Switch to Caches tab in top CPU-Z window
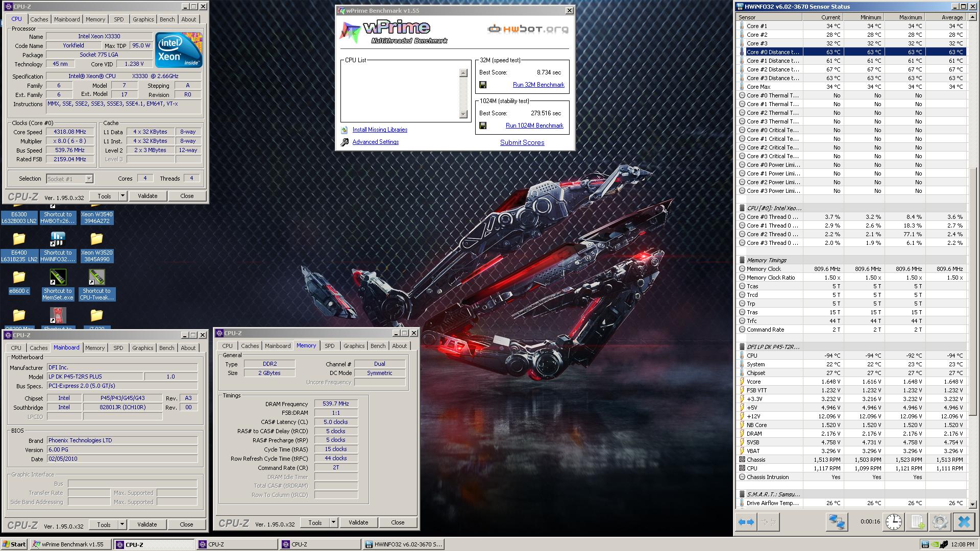Screen dimensions: 980x551 pyautogui.click(x=39, y=19)
